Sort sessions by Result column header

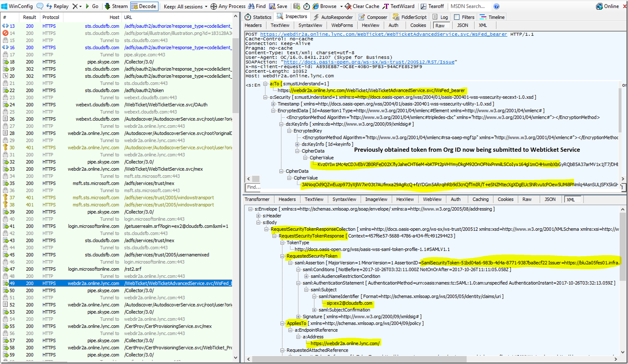[x=29, y=17]
